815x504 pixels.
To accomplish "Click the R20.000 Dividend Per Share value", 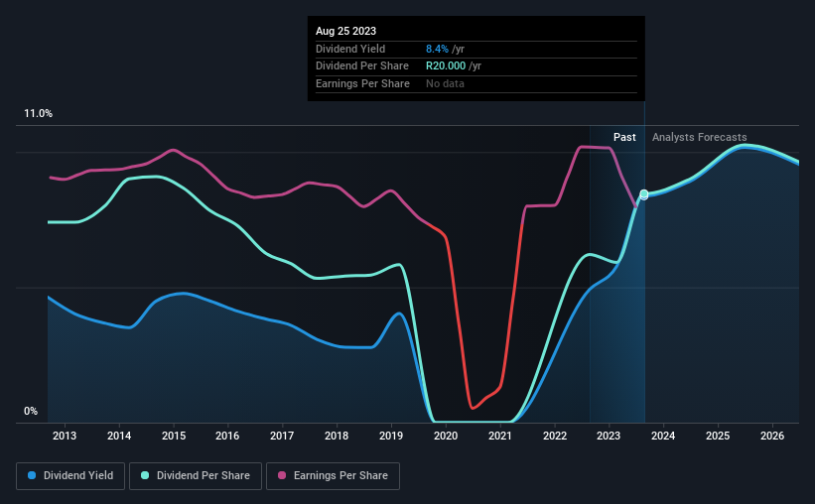I will 446,66.
